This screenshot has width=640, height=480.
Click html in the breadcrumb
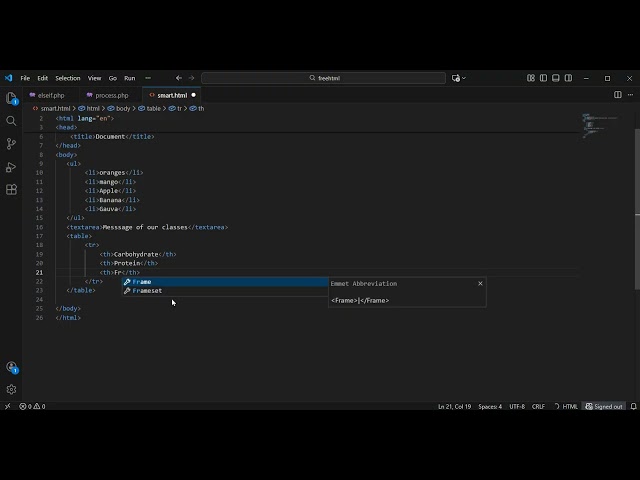(x=93, y=108)
